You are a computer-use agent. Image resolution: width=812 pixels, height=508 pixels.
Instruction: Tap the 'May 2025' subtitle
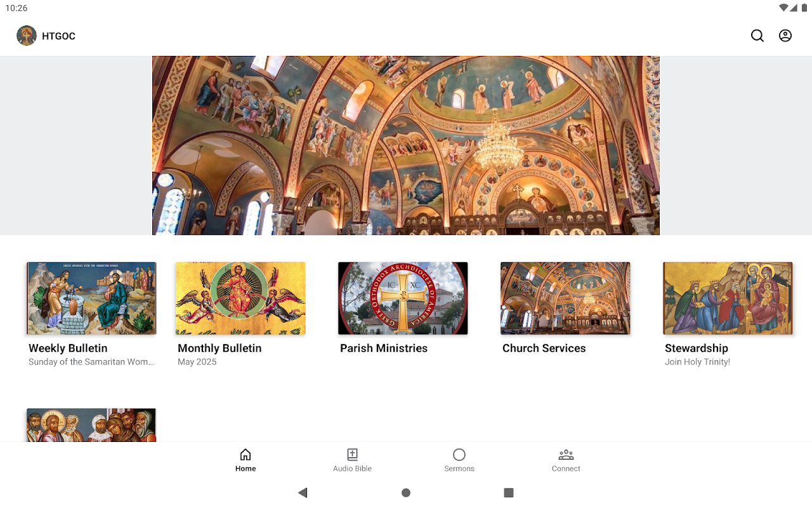click(197, 362)
